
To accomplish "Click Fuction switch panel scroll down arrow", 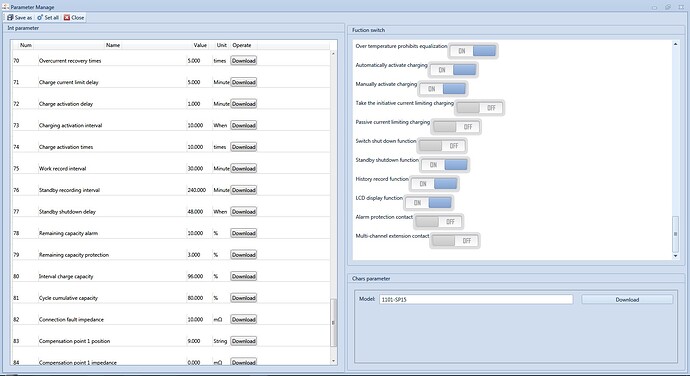I will [675, 256].
